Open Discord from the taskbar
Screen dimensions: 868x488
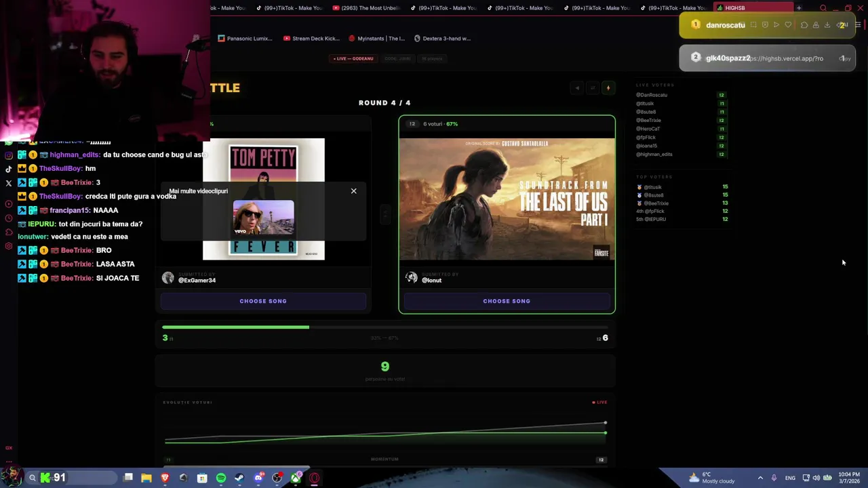click(258, 478)
